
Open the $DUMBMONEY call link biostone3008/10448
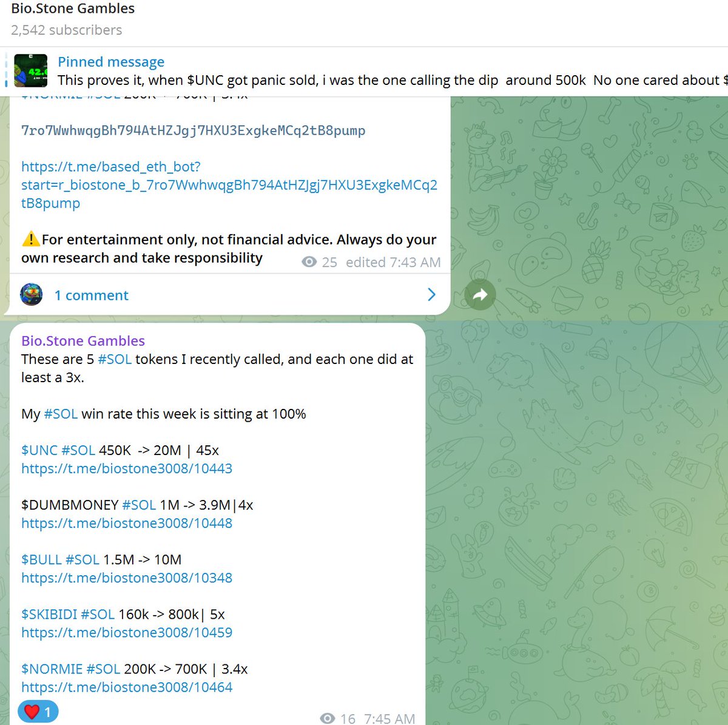[126, 523]
